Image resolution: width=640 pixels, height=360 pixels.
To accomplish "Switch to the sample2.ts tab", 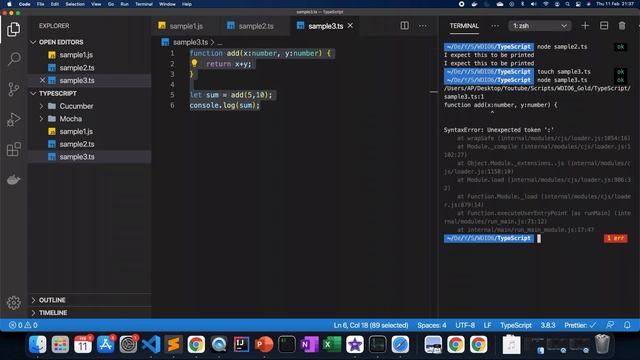I will point(256,26).
